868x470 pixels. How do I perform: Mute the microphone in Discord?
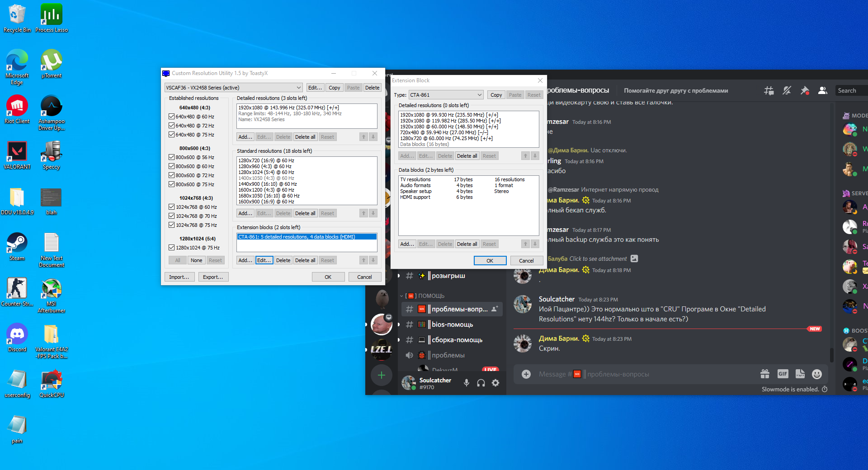[x=467, y=383]
